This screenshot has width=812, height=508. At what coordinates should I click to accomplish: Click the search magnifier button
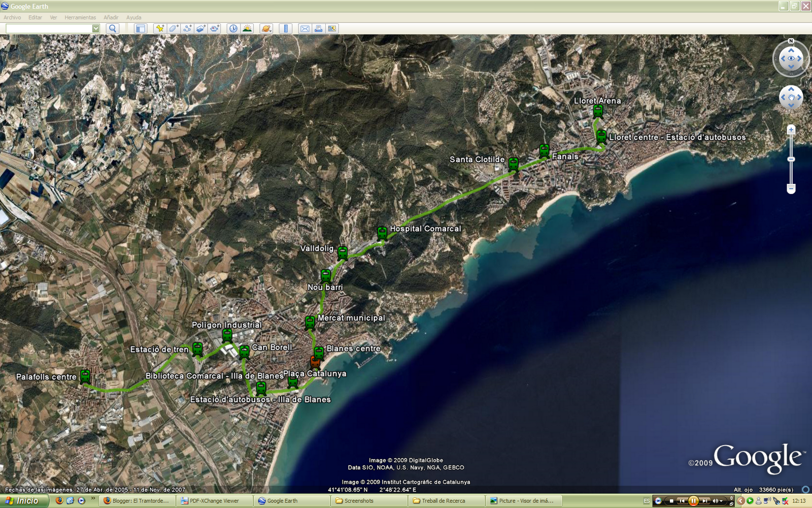[113, 28]
